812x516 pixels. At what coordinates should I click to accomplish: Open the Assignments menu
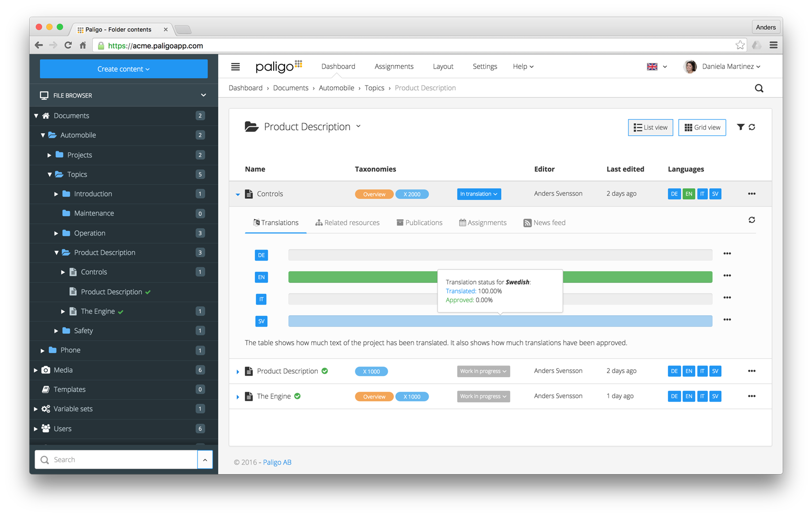[x=394, y=67]
